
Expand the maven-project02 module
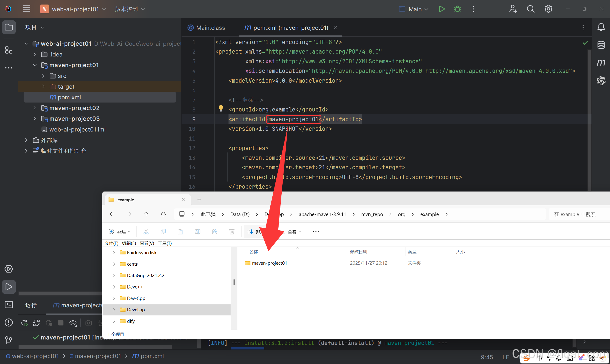35,108
